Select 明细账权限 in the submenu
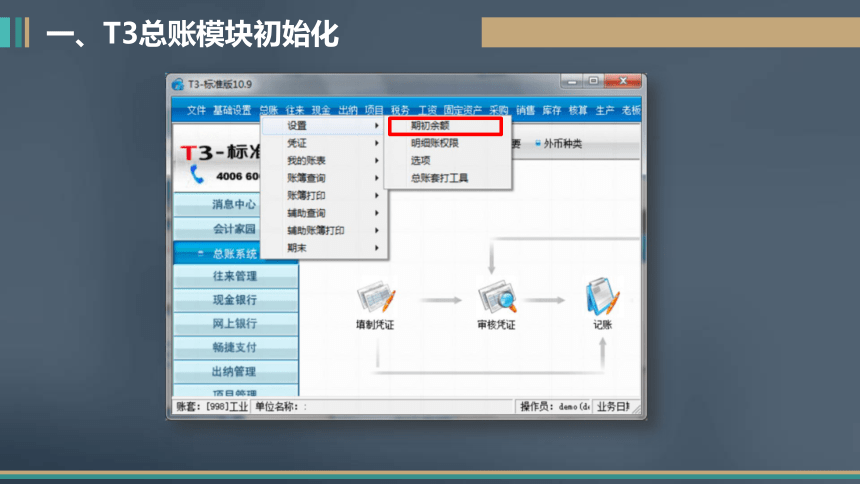The height and width of the screenshot is (484, 860). coord(448,143)
